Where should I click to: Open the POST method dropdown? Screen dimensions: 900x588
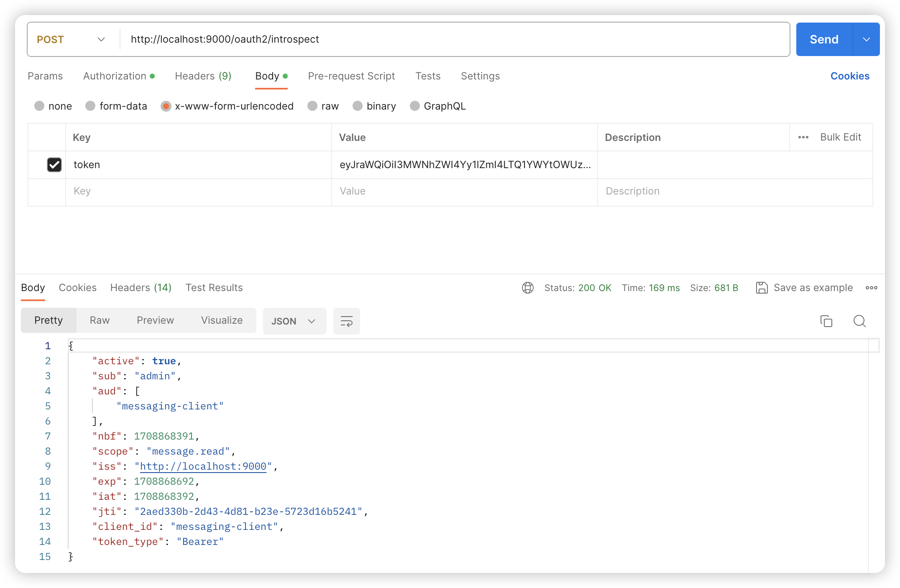coord(71,39)
